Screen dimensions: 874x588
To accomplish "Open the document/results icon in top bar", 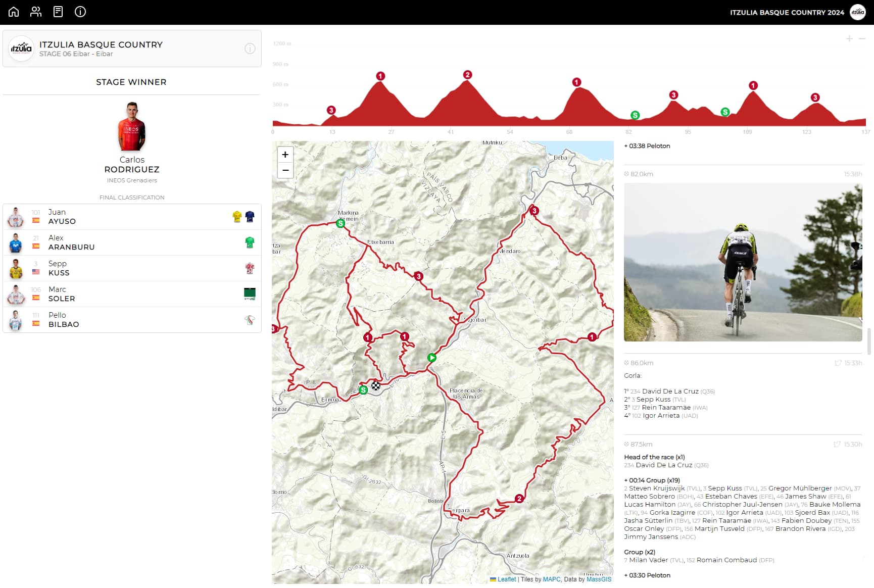I will coord(58,12).
